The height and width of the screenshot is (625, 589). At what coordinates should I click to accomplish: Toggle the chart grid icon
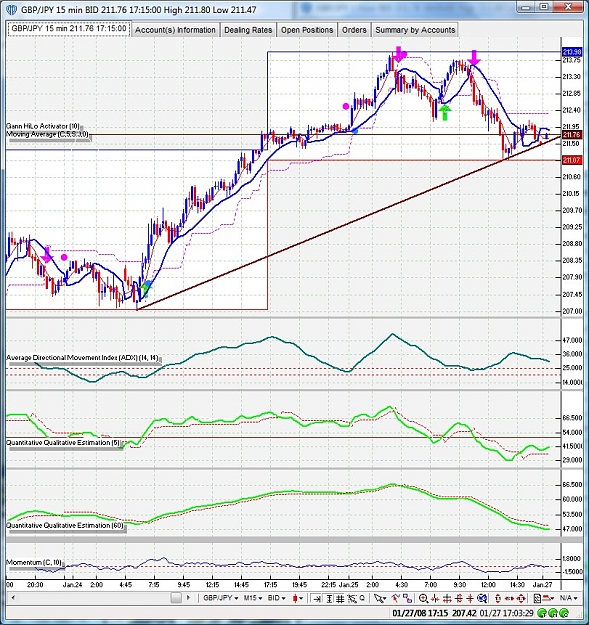tap(340, 598)
